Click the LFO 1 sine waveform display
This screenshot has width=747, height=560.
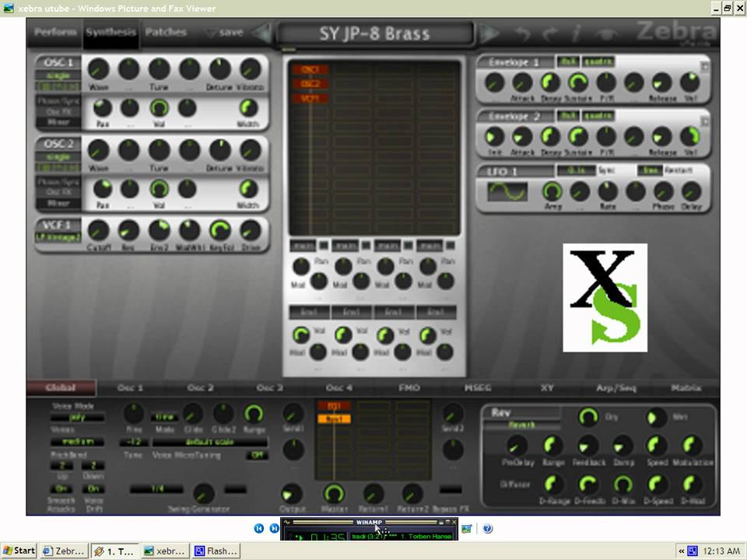pos(507,191)
